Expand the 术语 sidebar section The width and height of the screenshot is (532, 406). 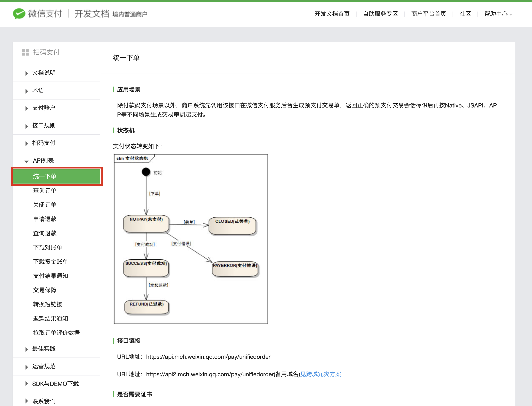click(38, 90)
